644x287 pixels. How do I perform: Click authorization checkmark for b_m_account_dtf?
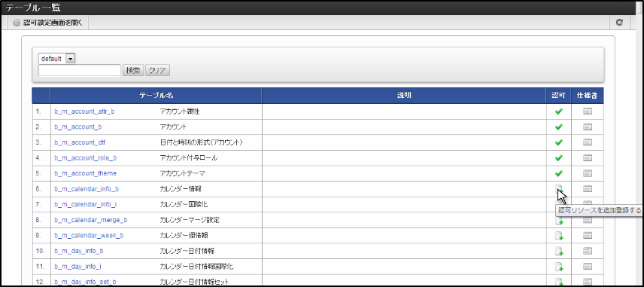pyautogui.click(x=558, y=142)
